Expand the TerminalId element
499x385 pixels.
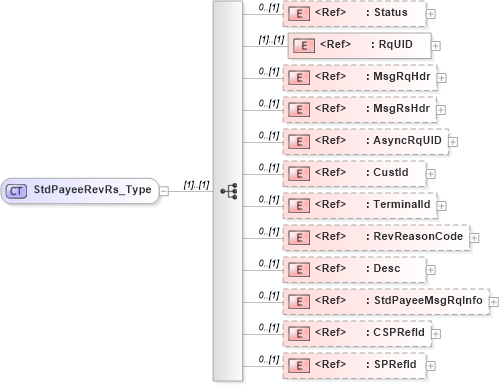(442, 206)
